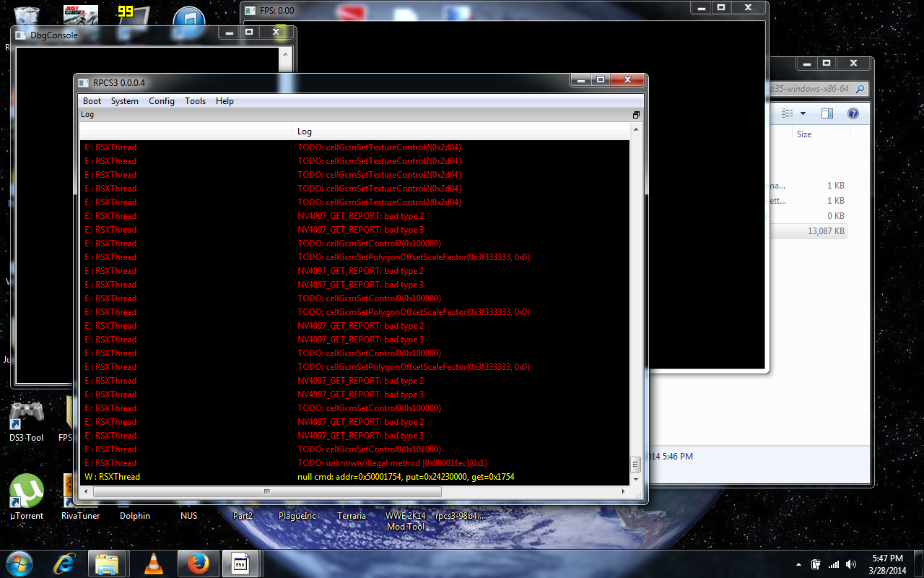This screenshot has height=578, width=924.
Task: Click the log's horizontal scrollbar thumb
Action: pyautogui.click(x=266, y=491)
